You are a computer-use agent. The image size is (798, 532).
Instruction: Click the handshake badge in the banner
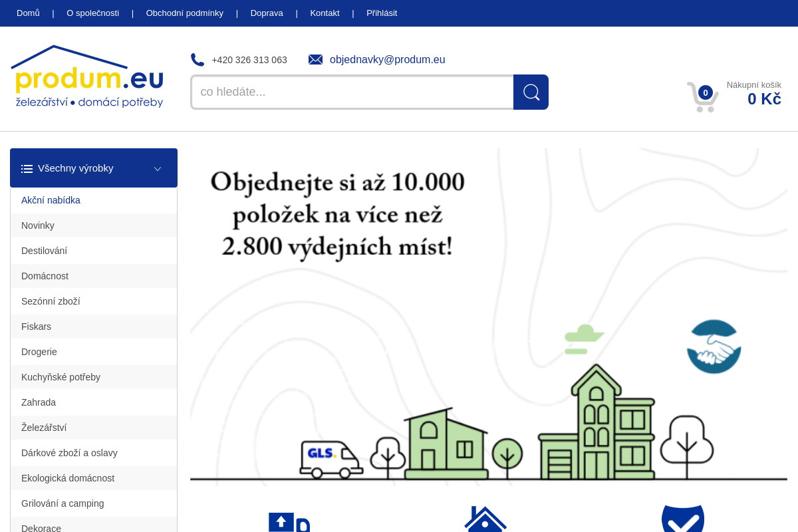(x=714, y=346)
